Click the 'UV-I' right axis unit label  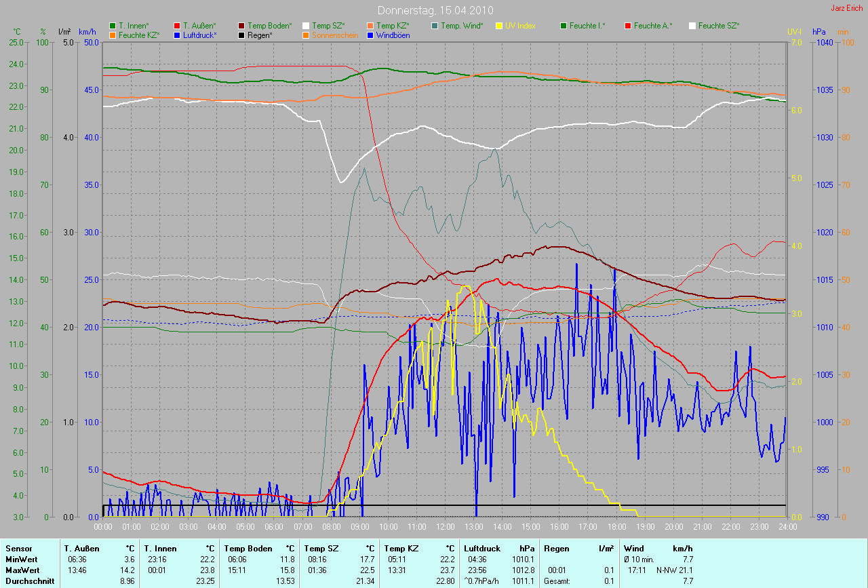click(x=794, y=32)
